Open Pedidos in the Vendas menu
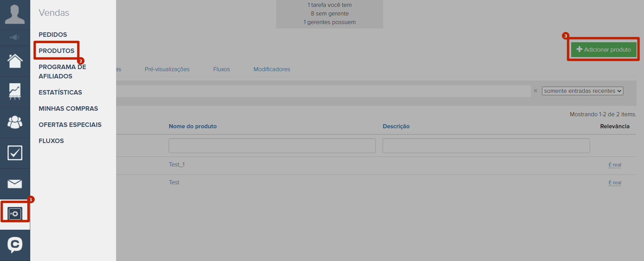 click(x=53, y=35)
